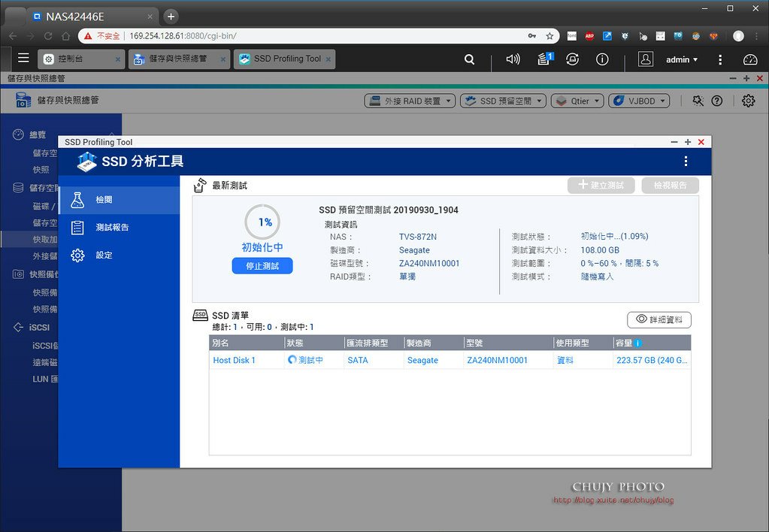This screenshot has width=769, height=532.
Task: Sort by the 使用類型 column header
Action: (x=583, y=343)
